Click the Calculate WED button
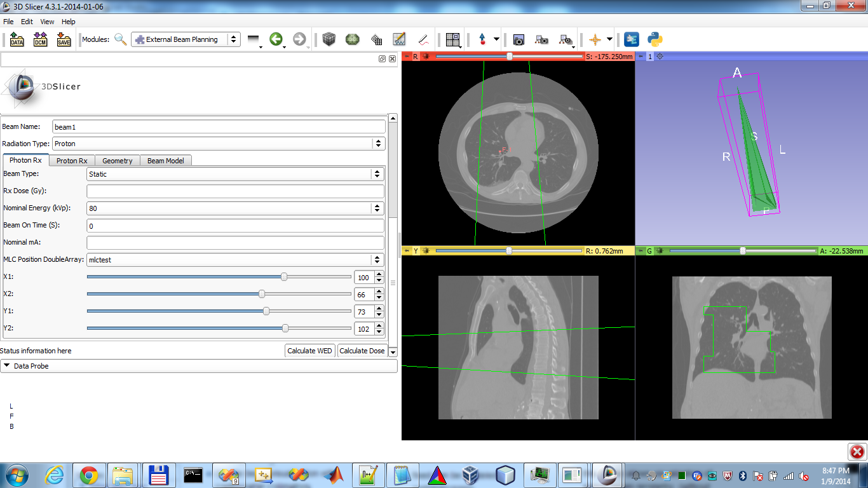The image size is (868, 488). [x=309, y=351]
